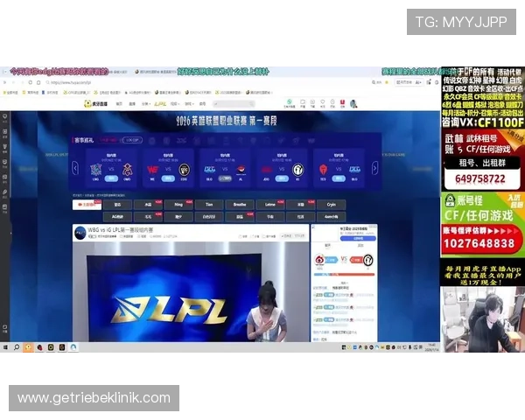
Task: Click the refresh icon at left sidebar bottom
Action: [x=4, y=327]
